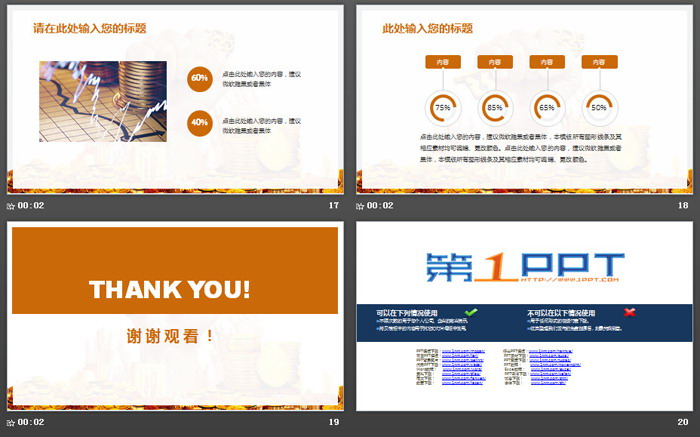This screenshot has width=700, height=437.
Task: Click the orange 40% circle on slide 17
Action: (200, 123)
